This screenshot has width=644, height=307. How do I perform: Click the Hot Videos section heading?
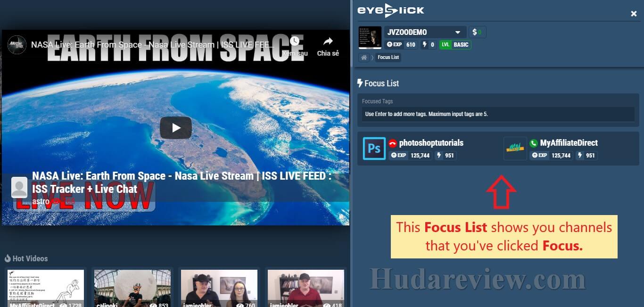pyautogui.click(x=26, y=258)
